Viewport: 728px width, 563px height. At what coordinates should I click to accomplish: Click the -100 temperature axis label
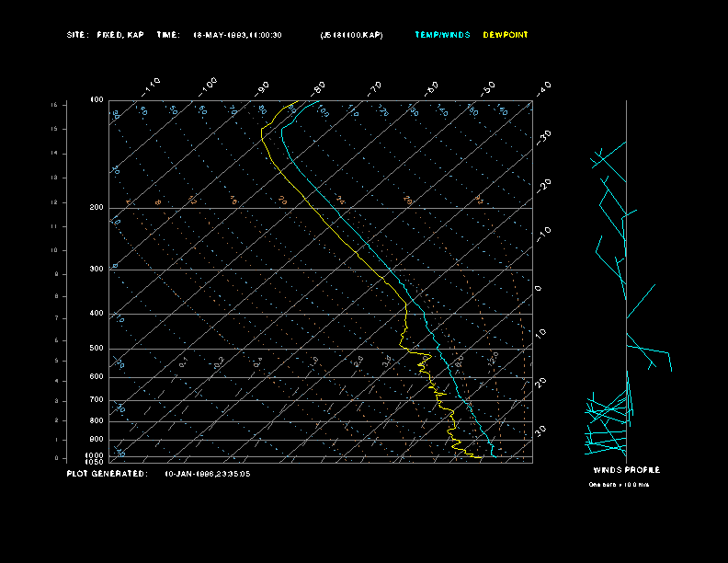208,86
